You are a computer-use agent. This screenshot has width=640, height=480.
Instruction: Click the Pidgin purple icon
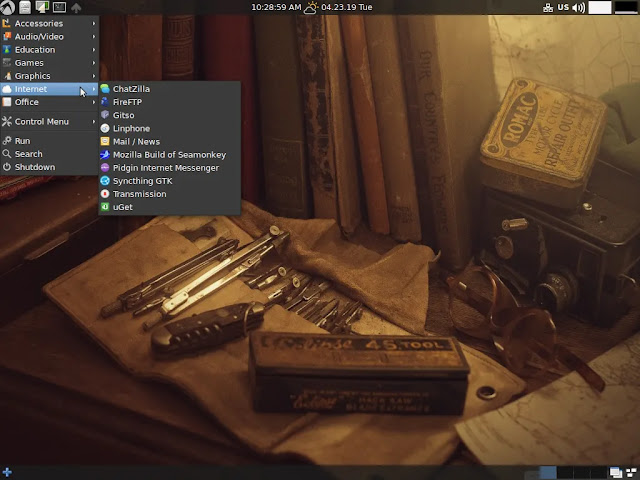click(x=105, y=167)
